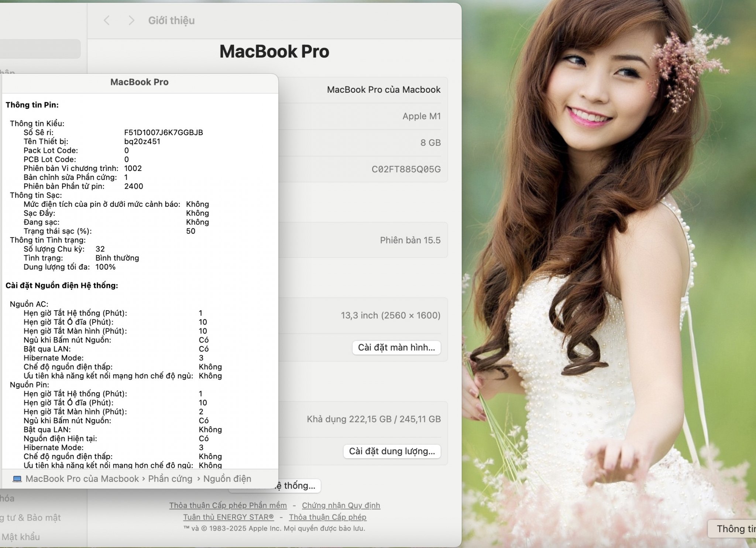The width and height of the screenshot is (756, 548).
Task: Click the highlighted sidebar item
Action: pyautogui.click(x=40, y=49)
